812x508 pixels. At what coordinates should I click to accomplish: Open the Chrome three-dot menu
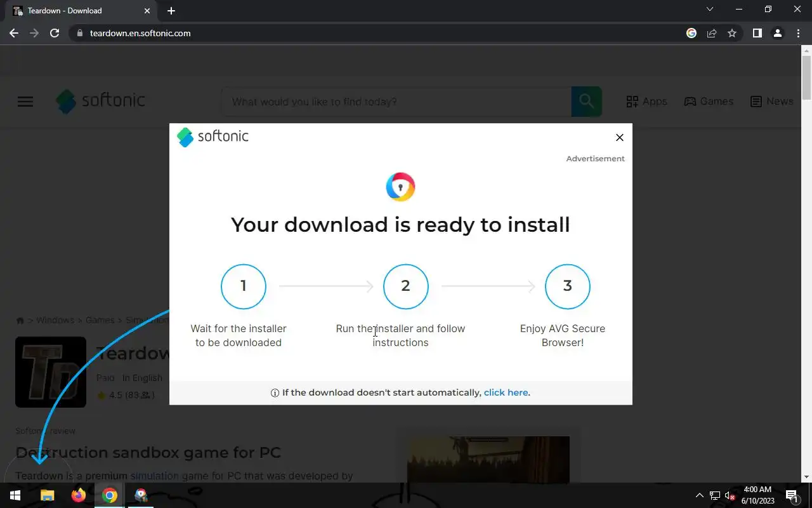click(798, 33)
